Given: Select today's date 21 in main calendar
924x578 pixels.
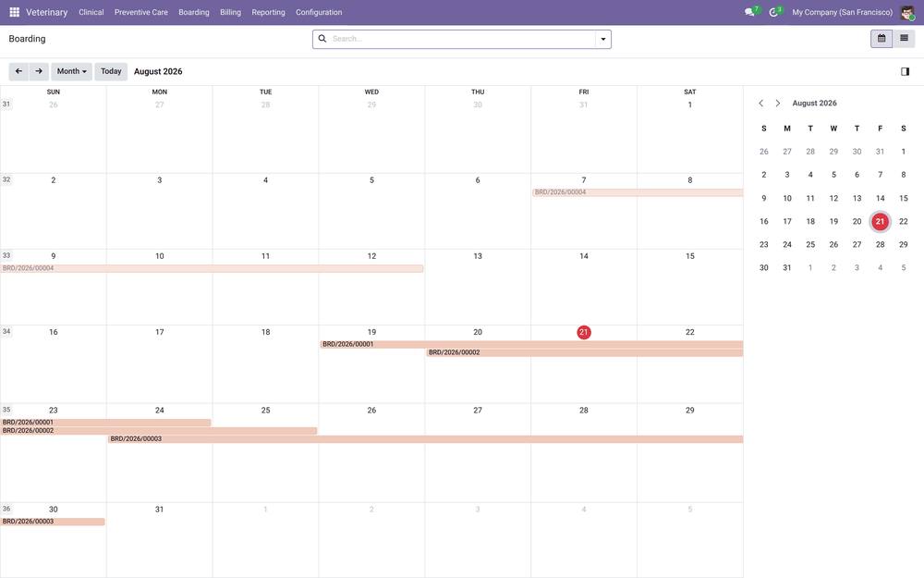Looking at the screenshot, I should tap(583, 332).
